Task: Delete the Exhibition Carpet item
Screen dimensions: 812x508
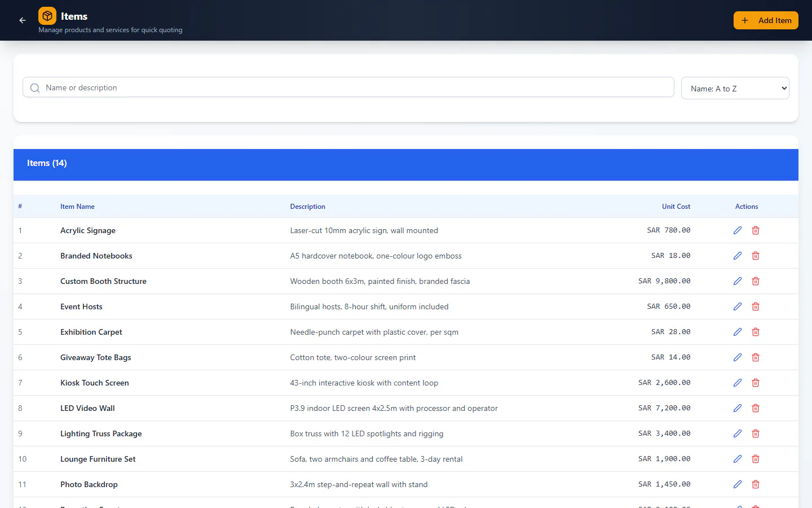Action: pos(756,332)
